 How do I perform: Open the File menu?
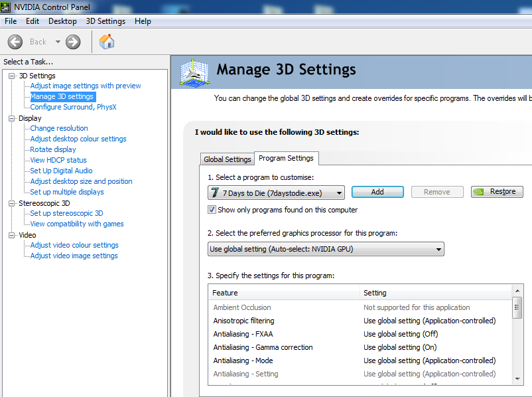click(11, 21)
